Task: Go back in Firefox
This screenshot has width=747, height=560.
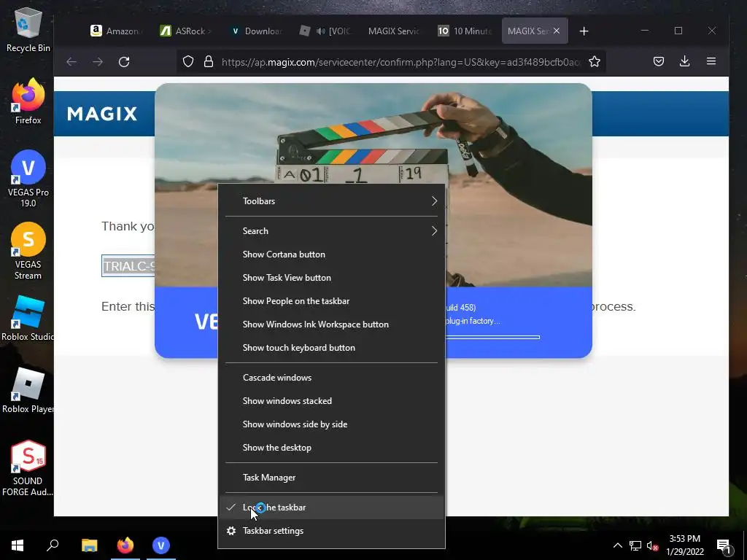Action: point(71,61)
